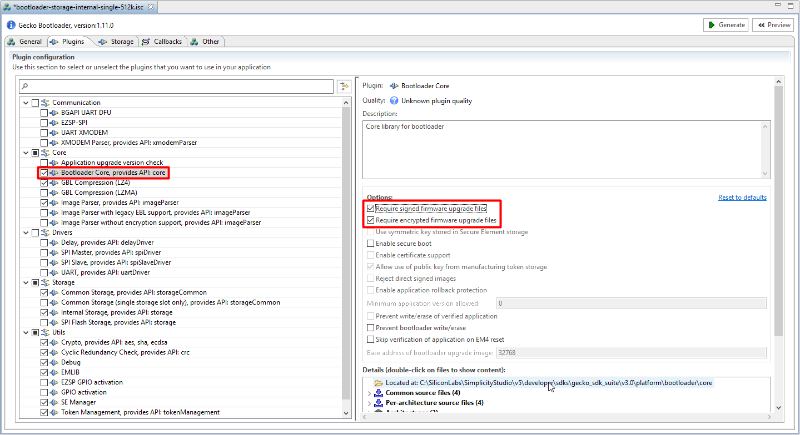
Task: Click the plugin search filter field
Action: pos(177,86)
